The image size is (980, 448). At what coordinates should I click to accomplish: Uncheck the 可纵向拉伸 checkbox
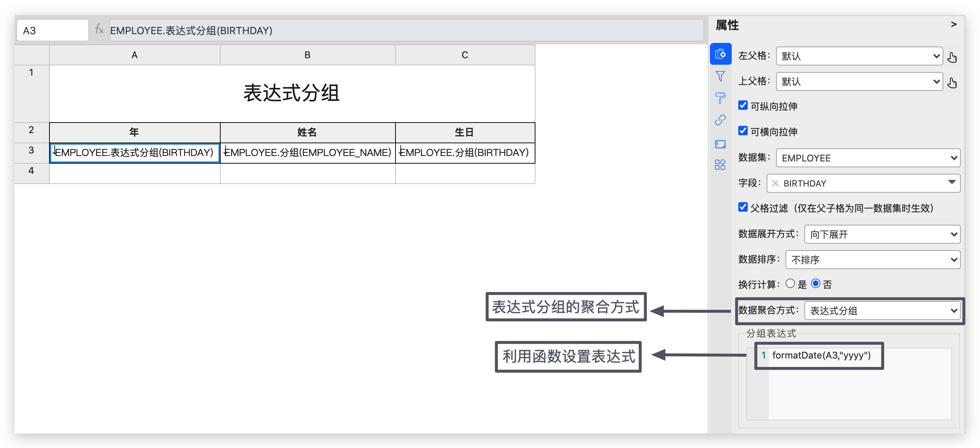[743, 105]
